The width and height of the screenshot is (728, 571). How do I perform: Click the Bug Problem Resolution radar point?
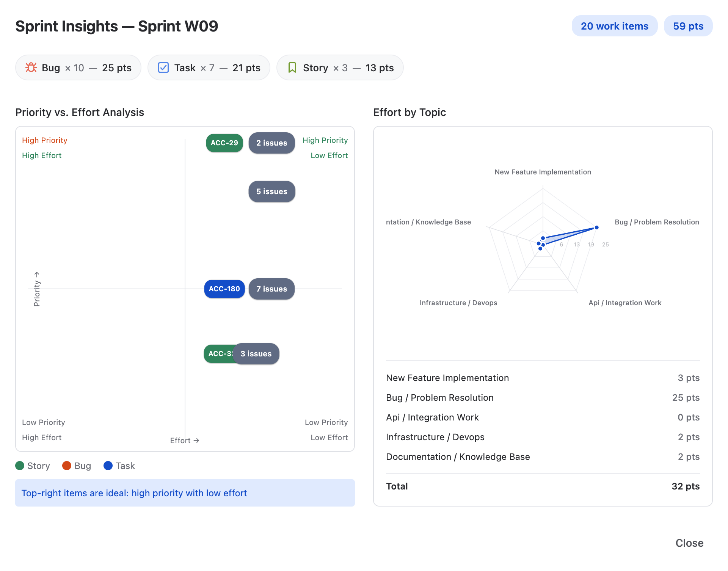coord(596,227)
